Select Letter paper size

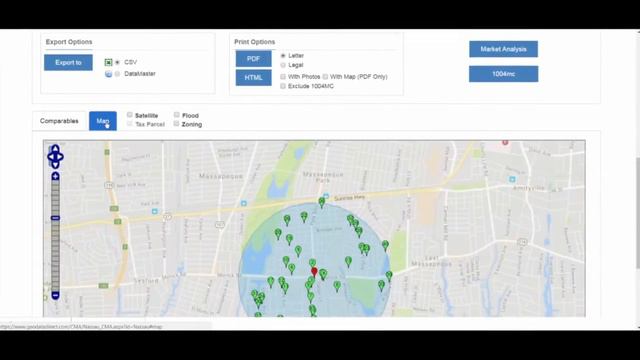(x=283, y=56)
